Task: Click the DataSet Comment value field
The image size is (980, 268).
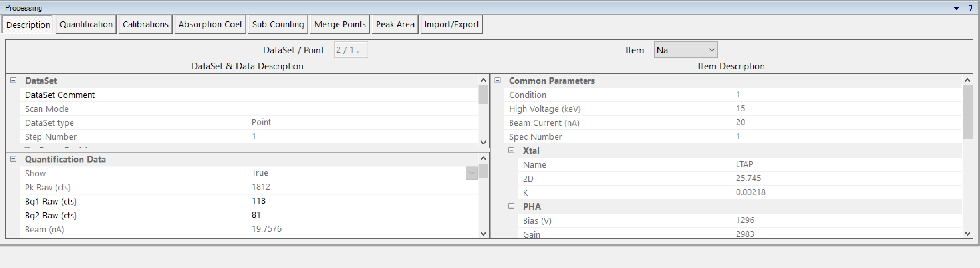Action: 361,95
